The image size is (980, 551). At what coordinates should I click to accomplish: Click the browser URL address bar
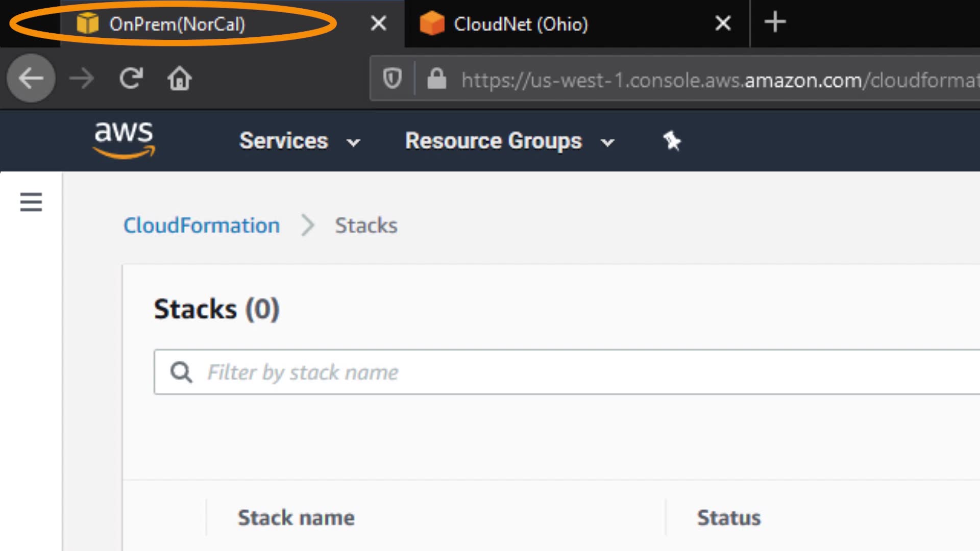715,80
